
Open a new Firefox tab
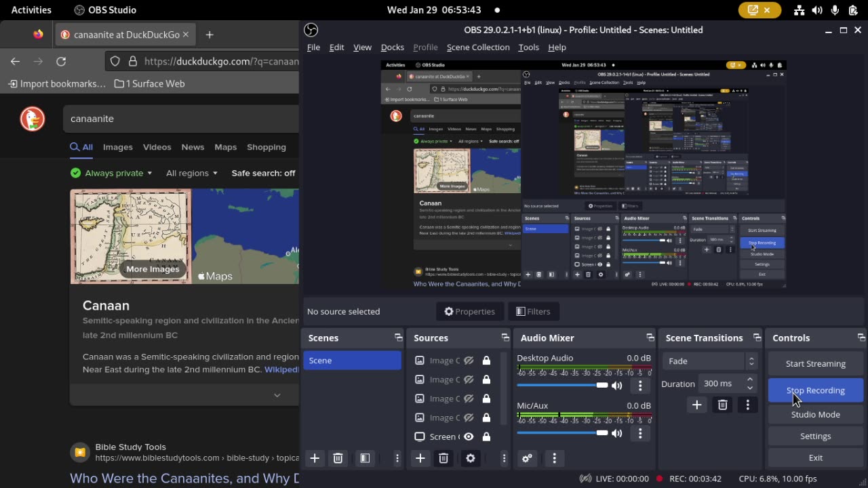pyautogui.click(x=210, y=35)
